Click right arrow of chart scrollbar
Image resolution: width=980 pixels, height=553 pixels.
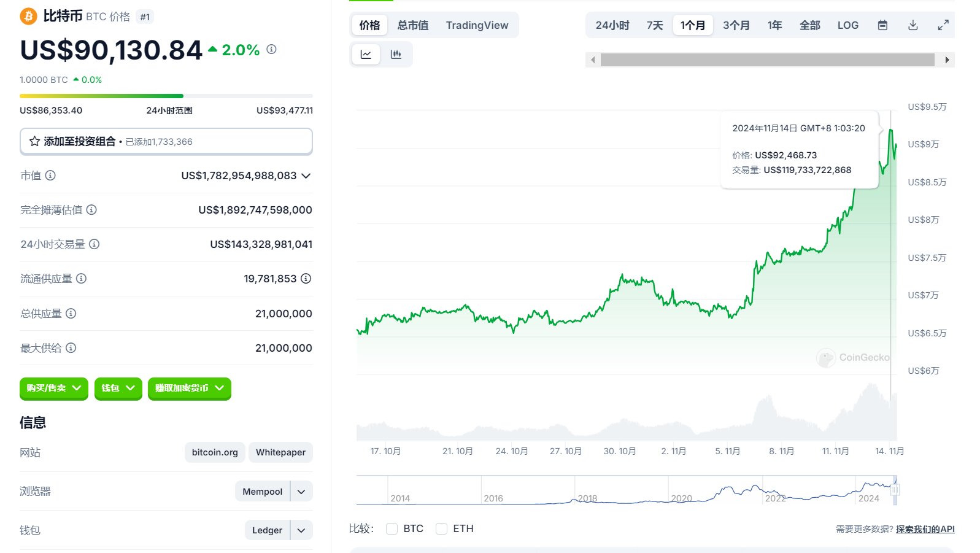click(947, 60)
